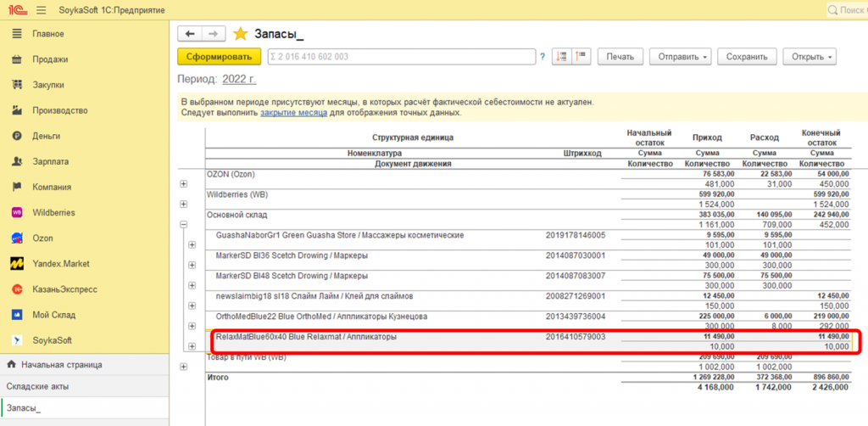This screenshot has width=868, height=426.
Task: Open the Yandex.Market section
Action: pyautogui.click(x=62, y=263)
